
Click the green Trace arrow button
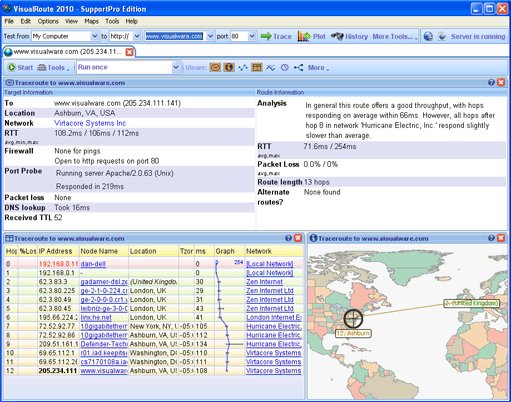pos(276,36)
